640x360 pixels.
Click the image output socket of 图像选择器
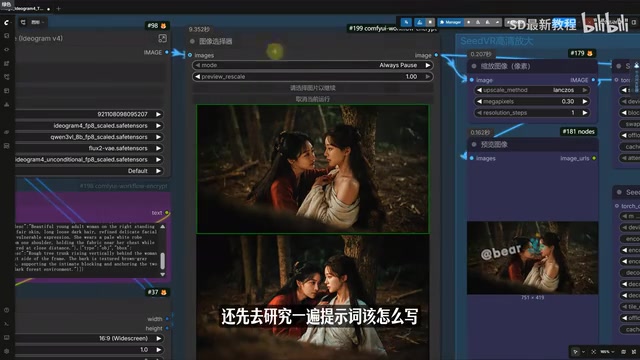point(436,55)
